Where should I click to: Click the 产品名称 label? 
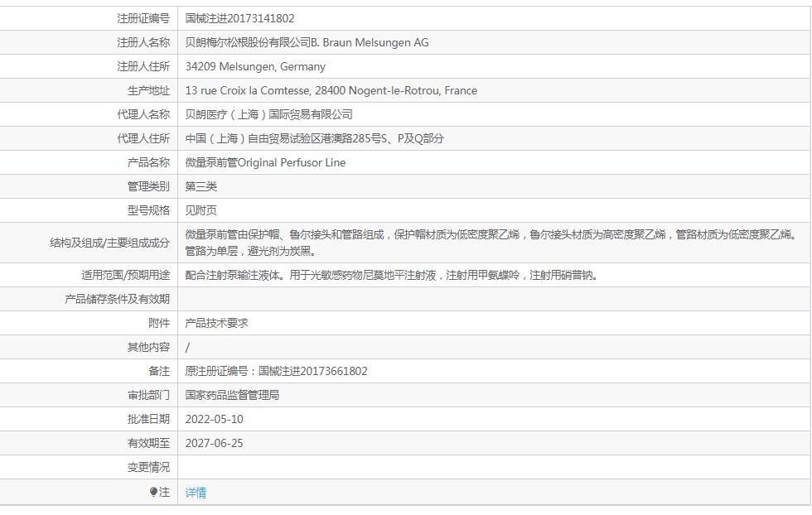148,162
